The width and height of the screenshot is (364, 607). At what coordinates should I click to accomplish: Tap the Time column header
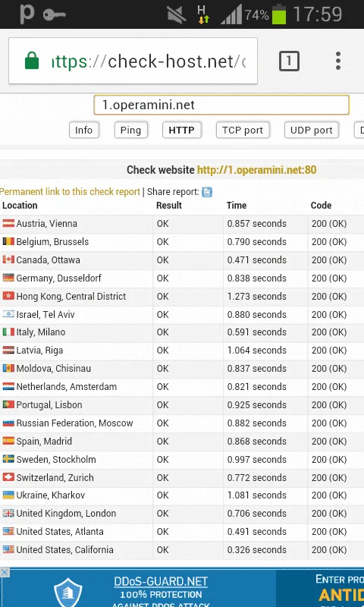237,205
